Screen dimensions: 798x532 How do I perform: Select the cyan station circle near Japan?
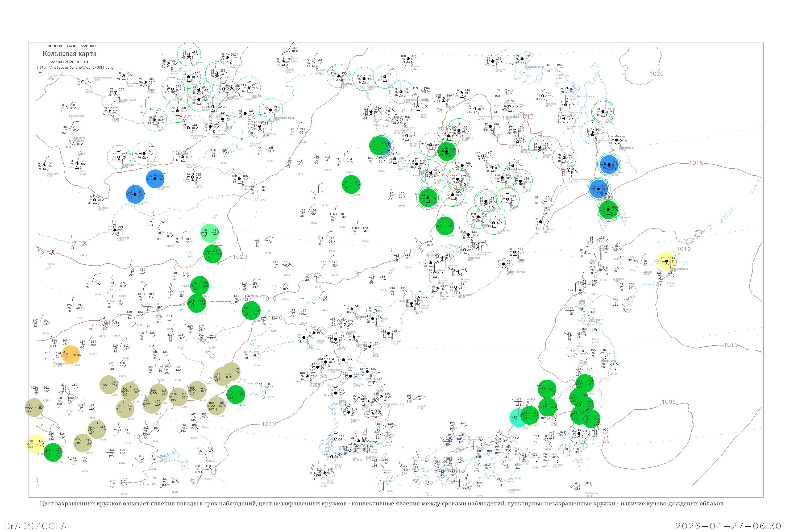tap(519, 417)
